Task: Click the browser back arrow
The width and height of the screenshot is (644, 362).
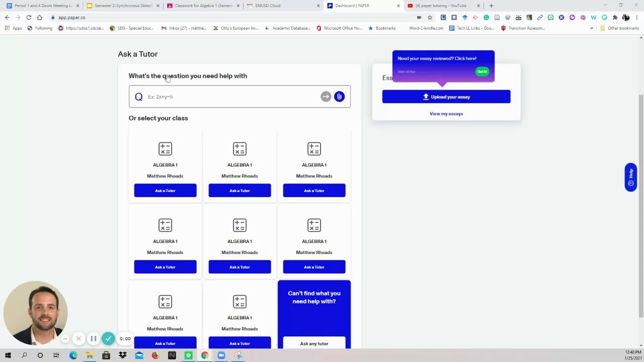Action: (x=7, y=18)
